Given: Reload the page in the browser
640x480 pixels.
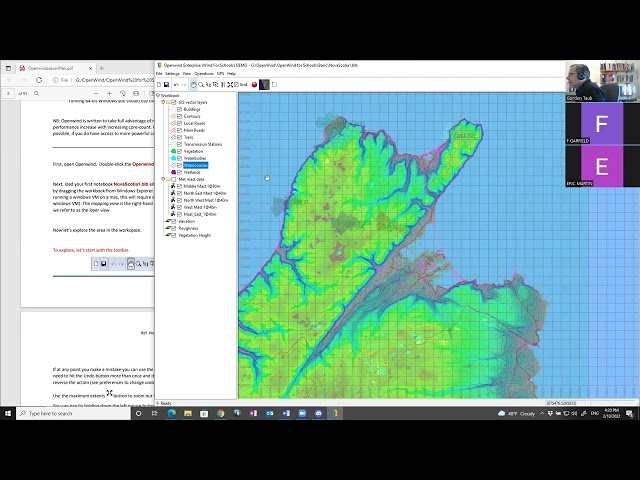Looking at the screenshot, I should (x=39, y=80).
